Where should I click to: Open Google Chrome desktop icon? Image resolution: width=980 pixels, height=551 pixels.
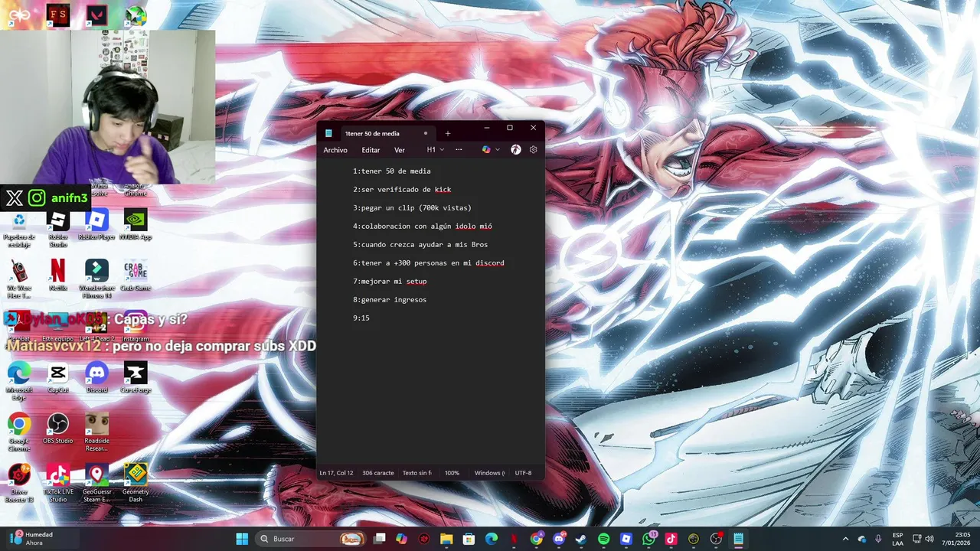[x=19, y=432]
